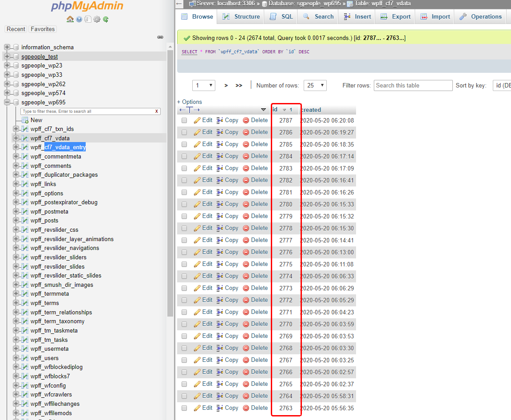Viewport: 511px width, 420px height.
Task: Open wpff_posts table in navigation tree
Action: coord(44,221)
